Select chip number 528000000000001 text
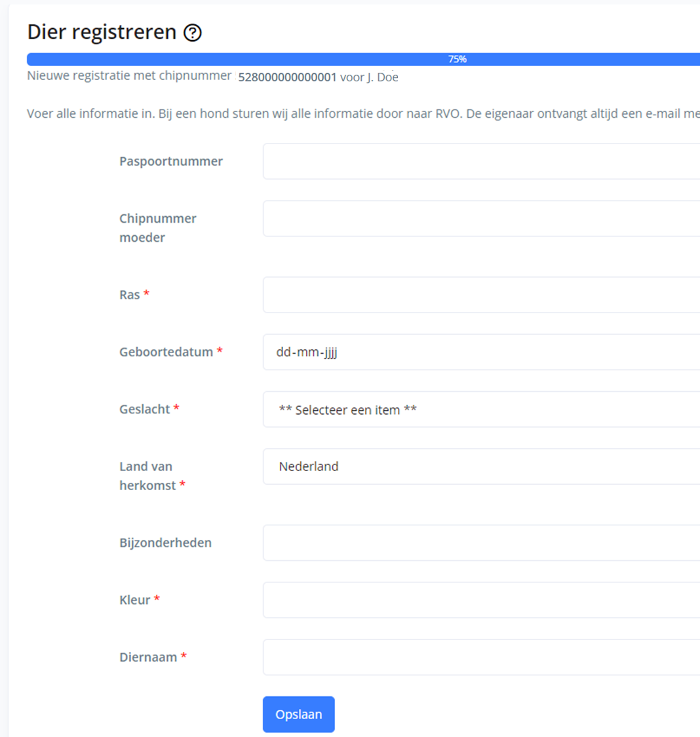The height and width of the screenshot is (737, 700). [x=287, y=77]
